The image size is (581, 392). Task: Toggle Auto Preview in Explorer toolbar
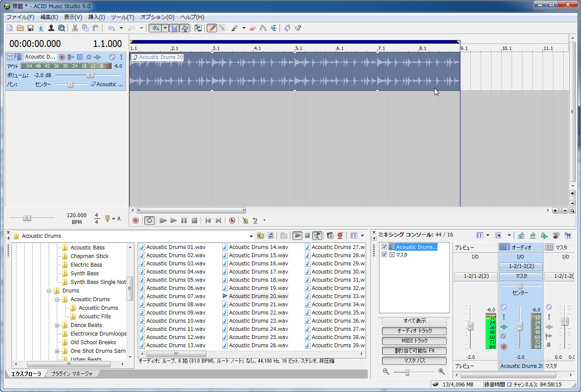pos(317,236)
